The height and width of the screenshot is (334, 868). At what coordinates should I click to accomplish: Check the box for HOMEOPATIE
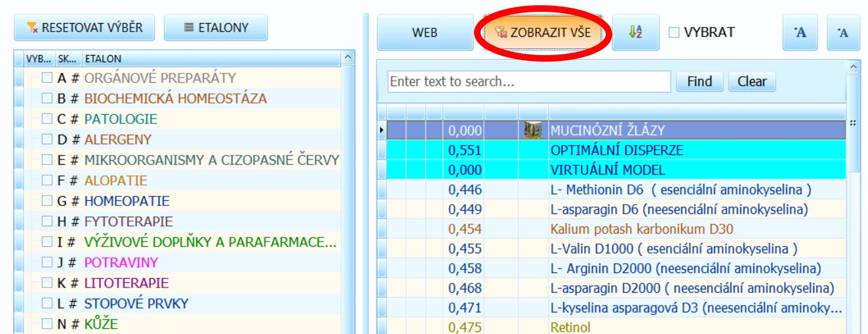click(47, 201)
